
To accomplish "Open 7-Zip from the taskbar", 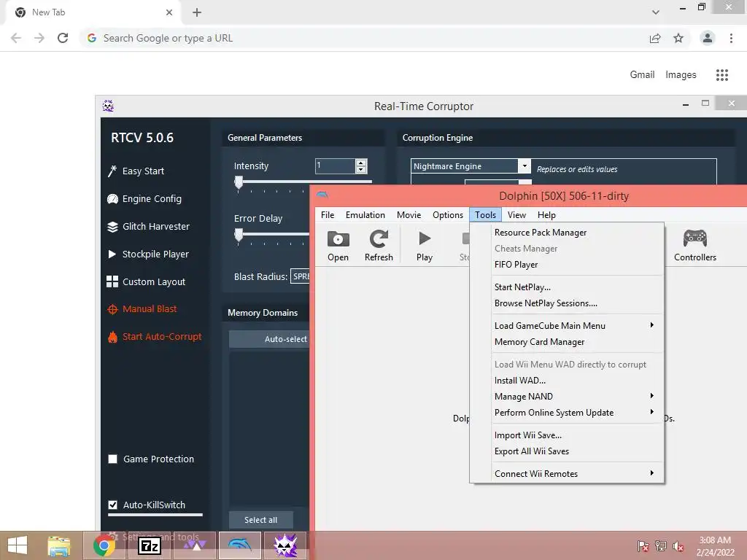I will click(x=150, y=545).
